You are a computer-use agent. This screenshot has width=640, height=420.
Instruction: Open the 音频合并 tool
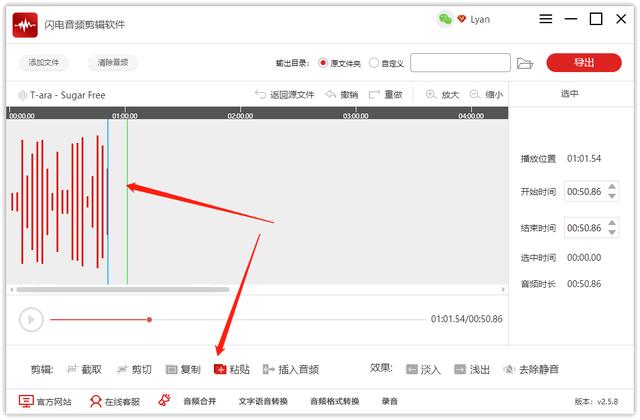point(200,402)
